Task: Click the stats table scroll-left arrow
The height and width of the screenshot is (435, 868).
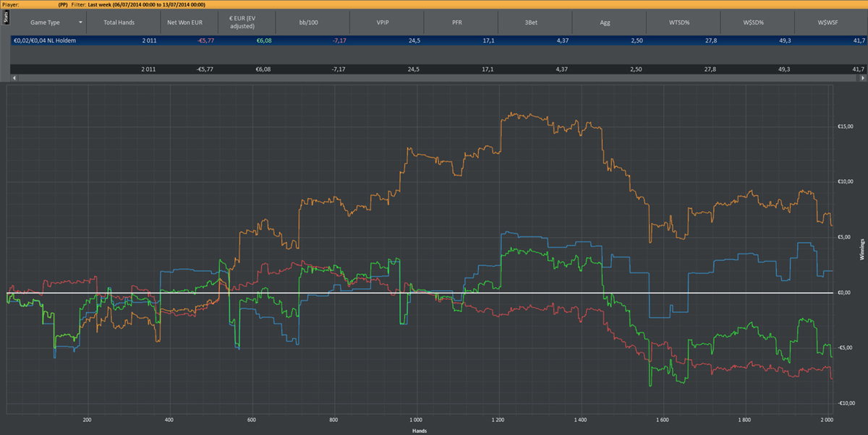Action: 14,77
